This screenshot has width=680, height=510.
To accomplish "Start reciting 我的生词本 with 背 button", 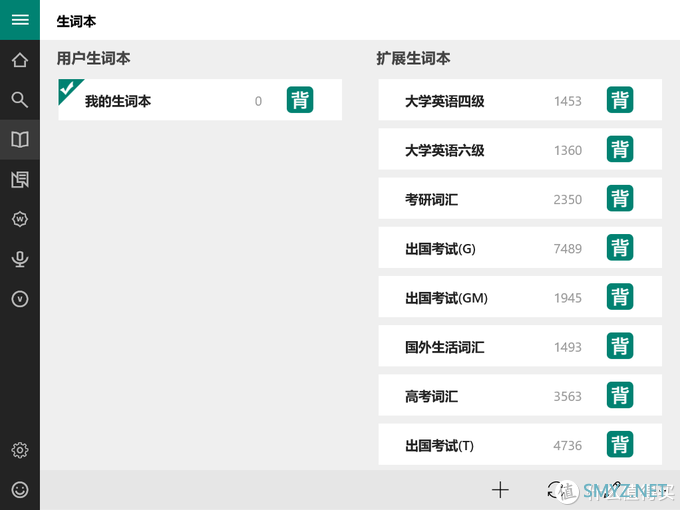I will point(300,101).
